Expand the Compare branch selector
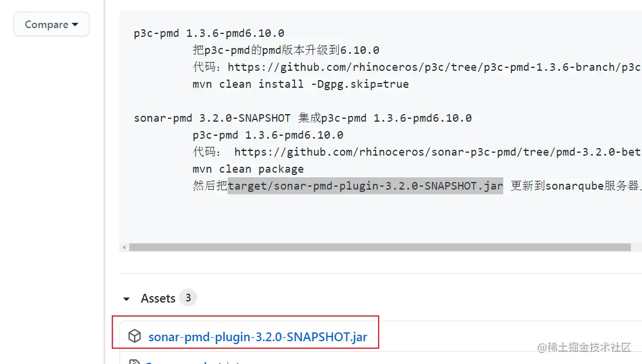Image resolution: width=642 pixels, height=364 pixels. pos(52,24)
